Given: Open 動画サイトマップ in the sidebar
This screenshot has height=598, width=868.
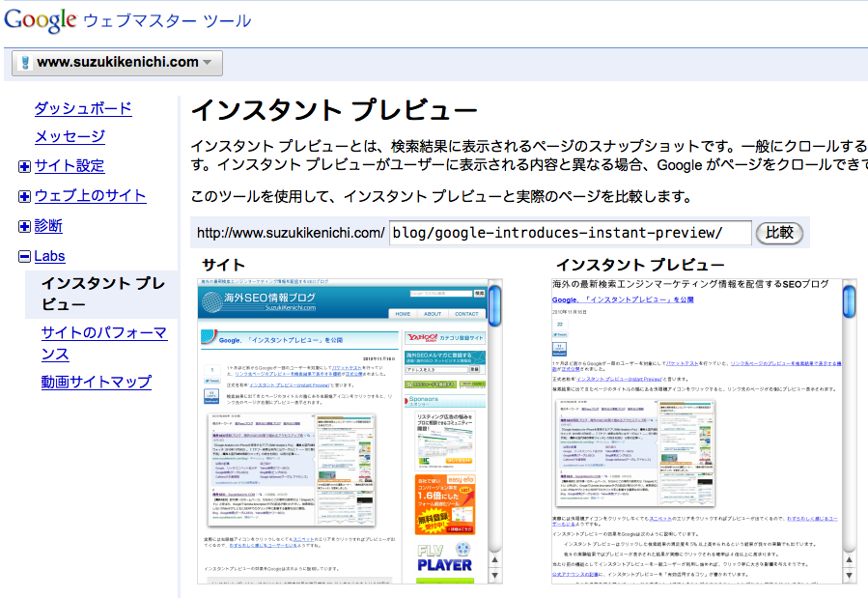Looking at the screenshot, I should (x=97, y=382).
